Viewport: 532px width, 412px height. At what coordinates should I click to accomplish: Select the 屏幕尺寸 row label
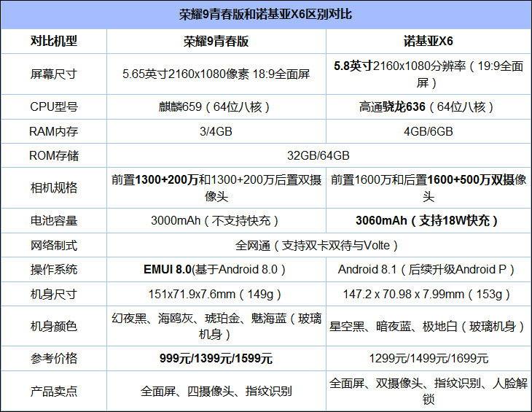(54, 74)
